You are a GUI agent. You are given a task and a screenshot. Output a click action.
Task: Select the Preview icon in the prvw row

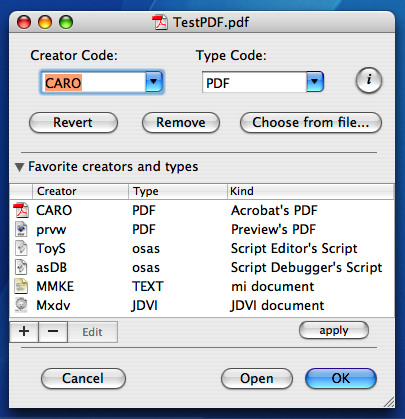[x=21, y=229]
